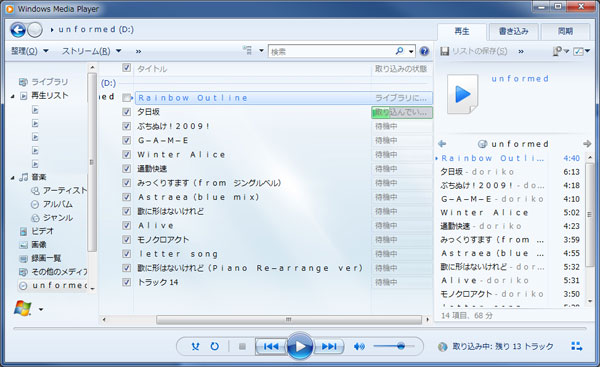This screenshot has width=600, height=367.
Task: Click the Windows logo media guide icon
Action: [23, 308]
